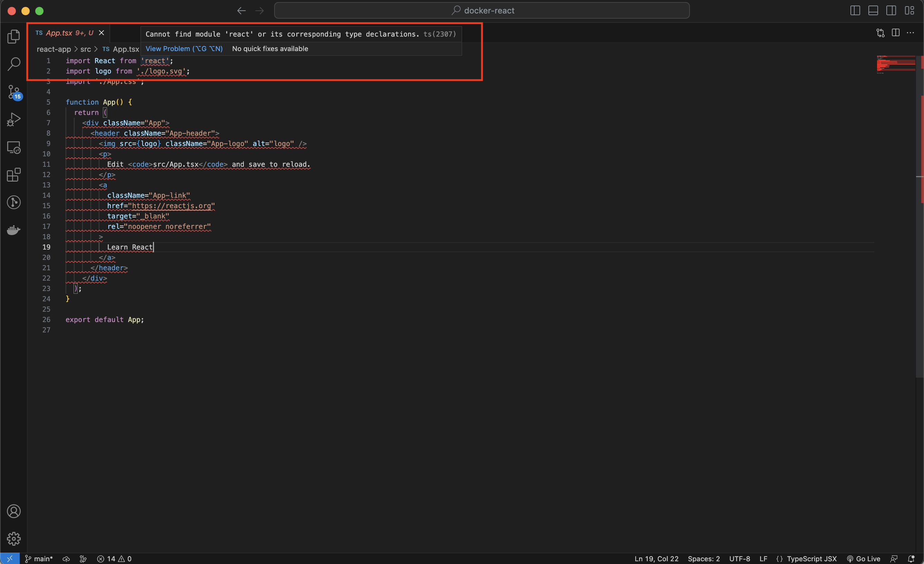Open the TypeScript JSX language mode item
The width and height of the screenshot is (924, 564).
[811, 559]
